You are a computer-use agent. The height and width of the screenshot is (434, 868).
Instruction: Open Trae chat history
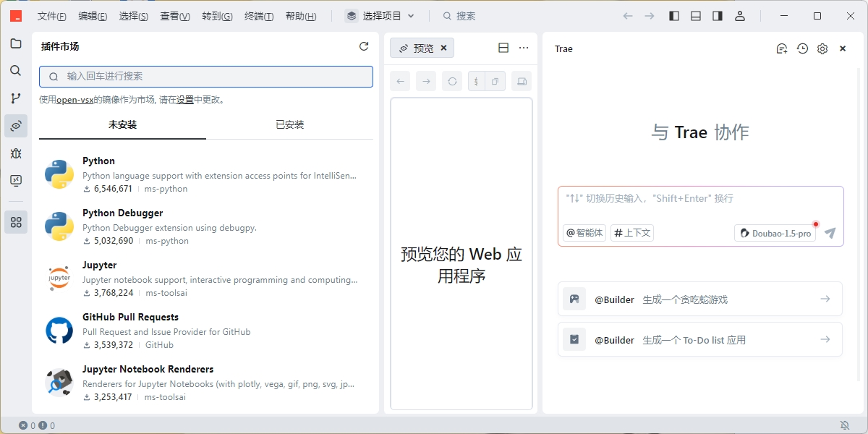802,48
